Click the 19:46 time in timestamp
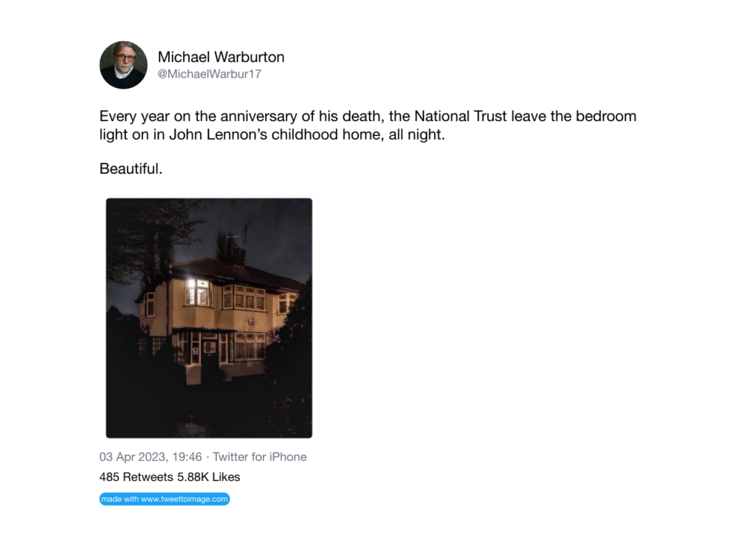The height and width of the screenshot is (546, 756). (x=186, y=457)
